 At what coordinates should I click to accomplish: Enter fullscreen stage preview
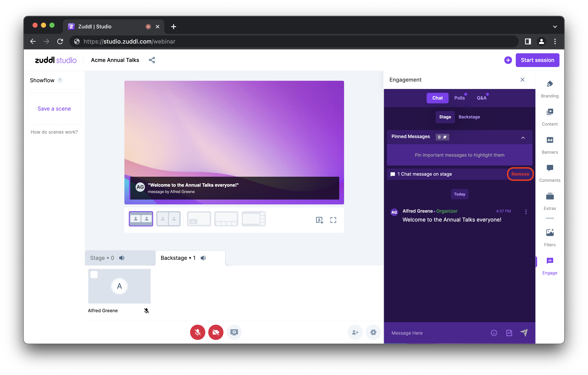pyautogui.click(x=333, y=220)
